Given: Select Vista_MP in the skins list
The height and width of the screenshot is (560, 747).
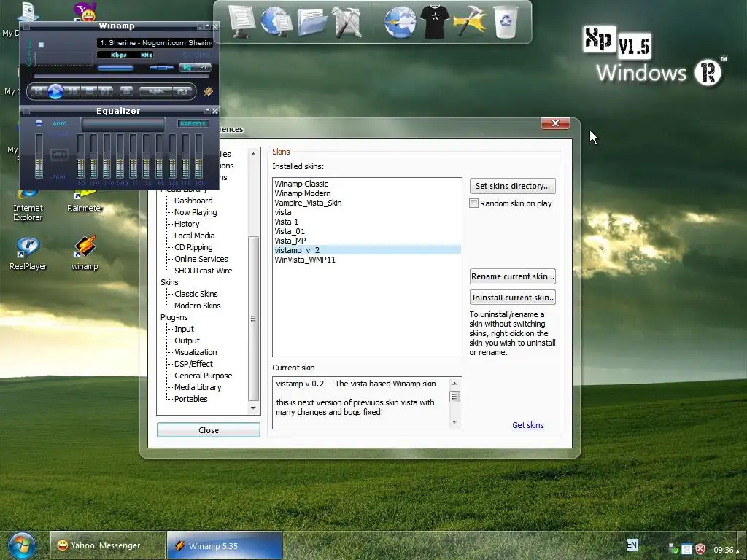Looking at the screenshot, I should pyautogui.click(x=290, y=241).
